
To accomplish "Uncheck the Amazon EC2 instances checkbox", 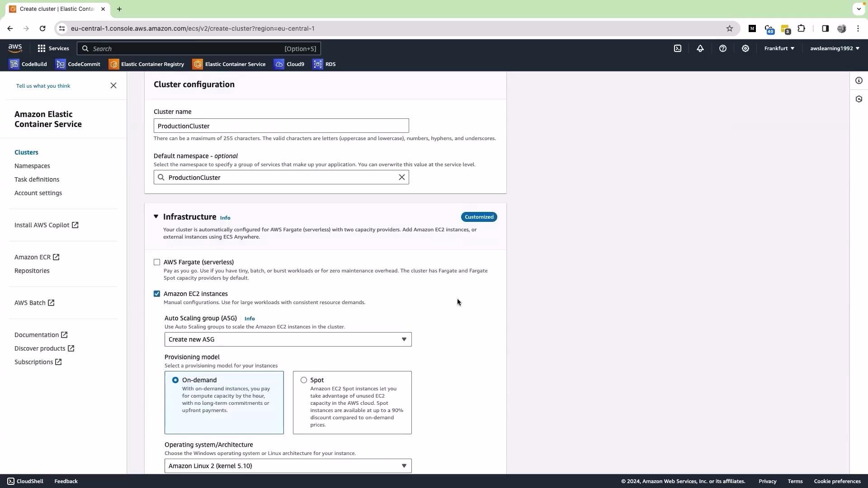I will (157, 294).
